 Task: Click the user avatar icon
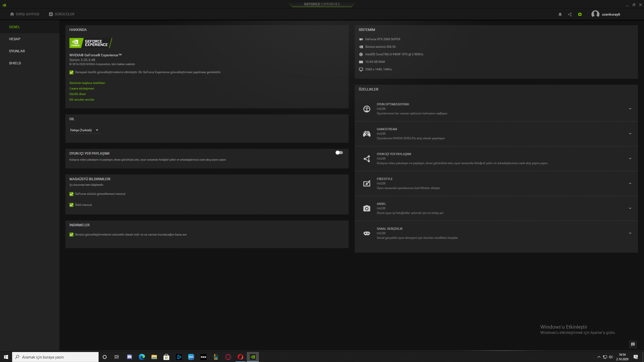(595, 14)
